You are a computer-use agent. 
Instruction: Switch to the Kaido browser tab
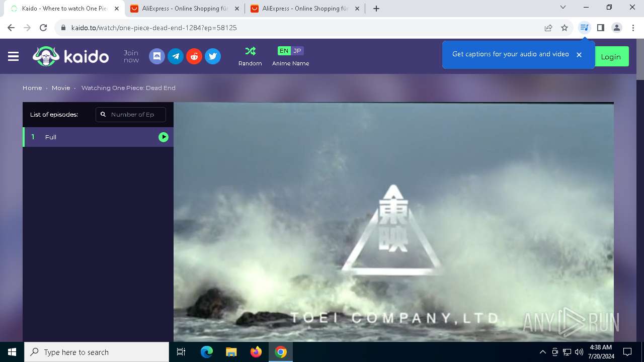coord(64,9)
